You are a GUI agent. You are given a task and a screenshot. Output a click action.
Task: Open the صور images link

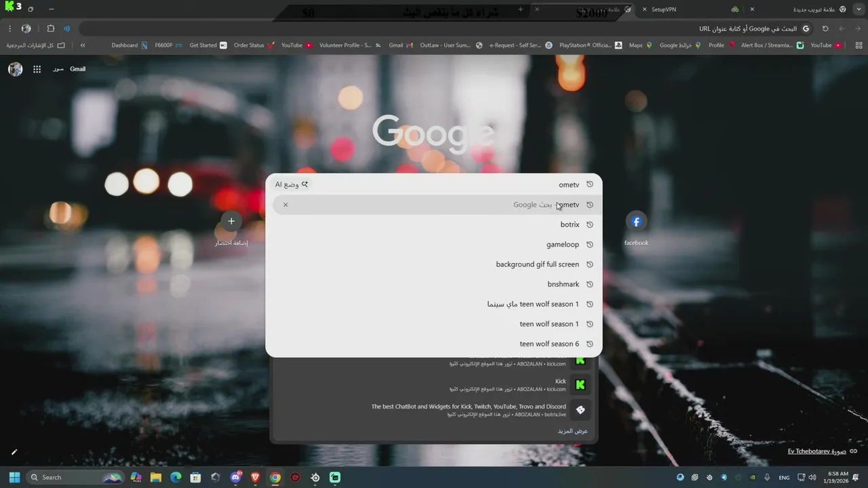[58, 69]
